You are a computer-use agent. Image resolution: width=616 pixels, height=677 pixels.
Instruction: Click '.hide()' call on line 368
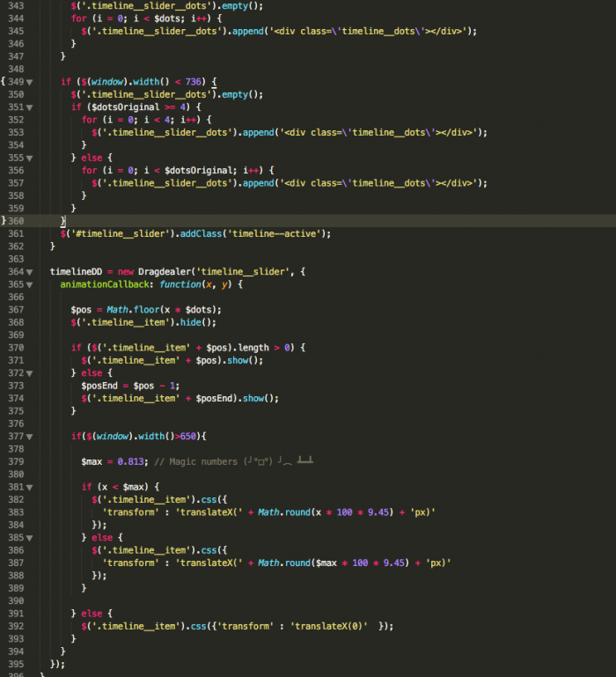[x=193, y=322]
